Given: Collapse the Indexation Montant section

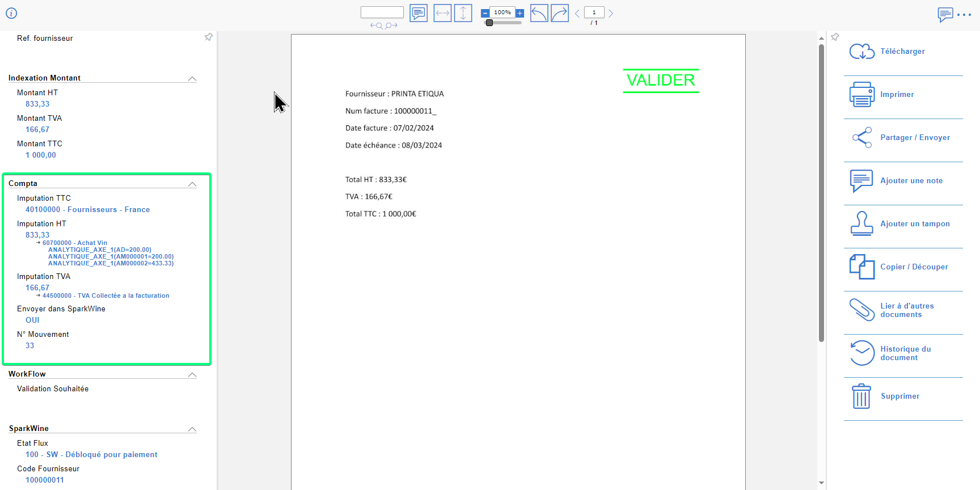Looking at the screenshot, I should (192, 79).
